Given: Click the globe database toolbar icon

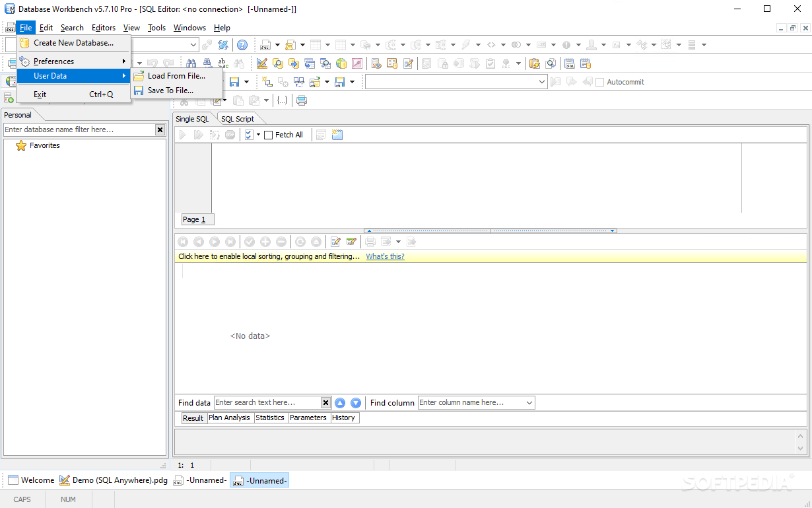Looking at the screenshot, I should click(341, 63).
